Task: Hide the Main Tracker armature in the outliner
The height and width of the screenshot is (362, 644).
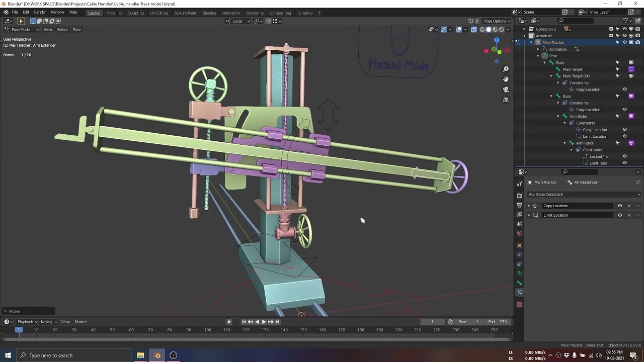Action: (x=625, y=42)
